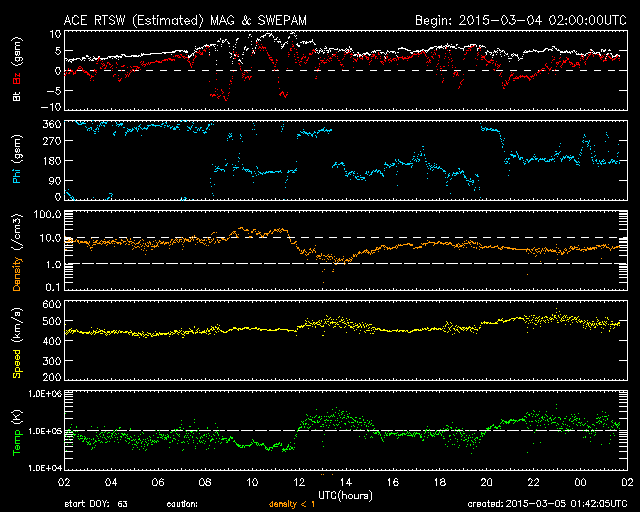
Task: Click the '270' tick label on Phi plot
Action: 52,141
